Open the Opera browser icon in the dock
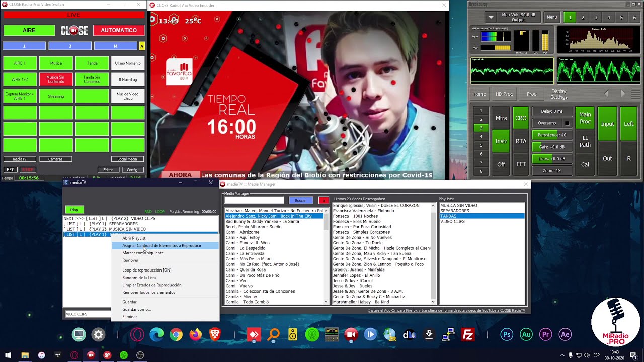Screen dimensions: 644x362 pos(137,334)
